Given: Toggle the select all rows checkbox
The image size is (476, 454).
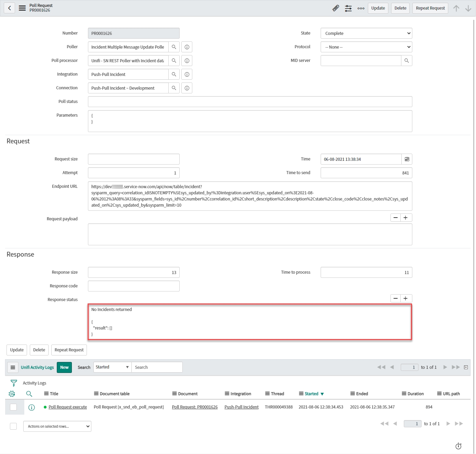Looking at the screenshot, I should (13, 426).
